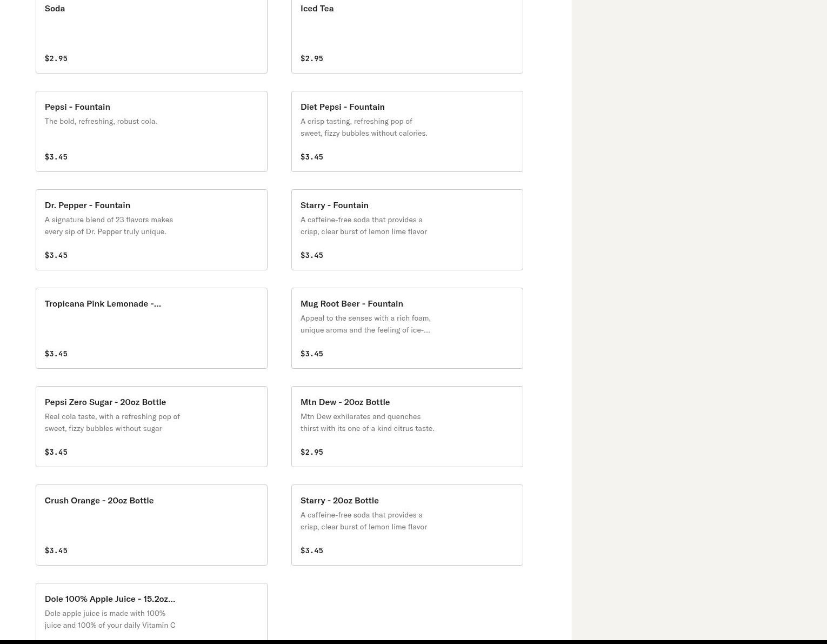Click the $3.45 price of Starry - 20oz Bottle
The height and width of the screenshot is (644, 827).
[x=312, y=550]
